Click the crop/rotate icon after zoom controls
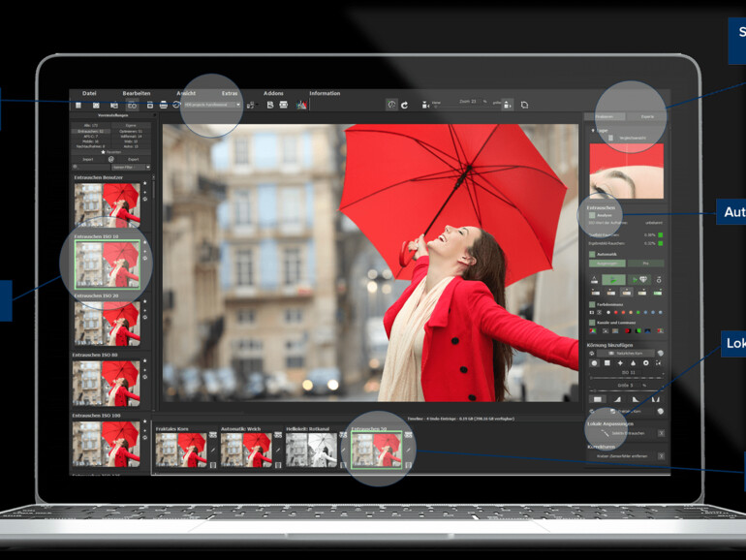 click(524, 105)
